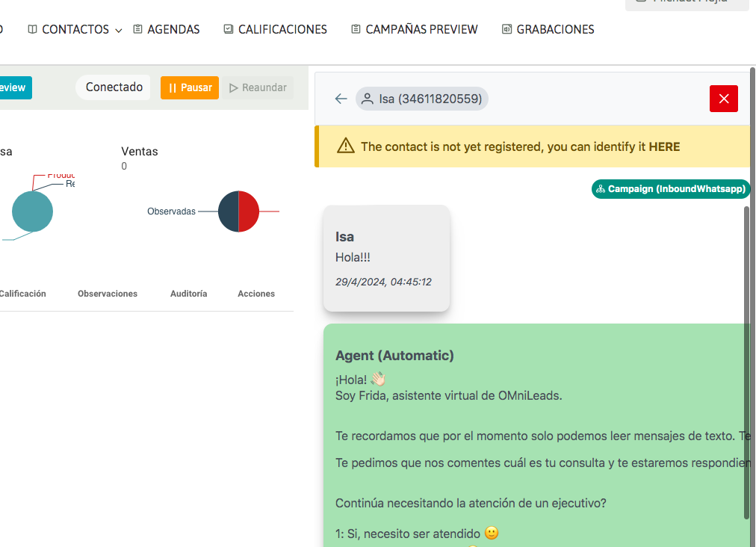Click the Contactos book icon
Viewport: 756px width, 547px height.
tap(32, 30)
